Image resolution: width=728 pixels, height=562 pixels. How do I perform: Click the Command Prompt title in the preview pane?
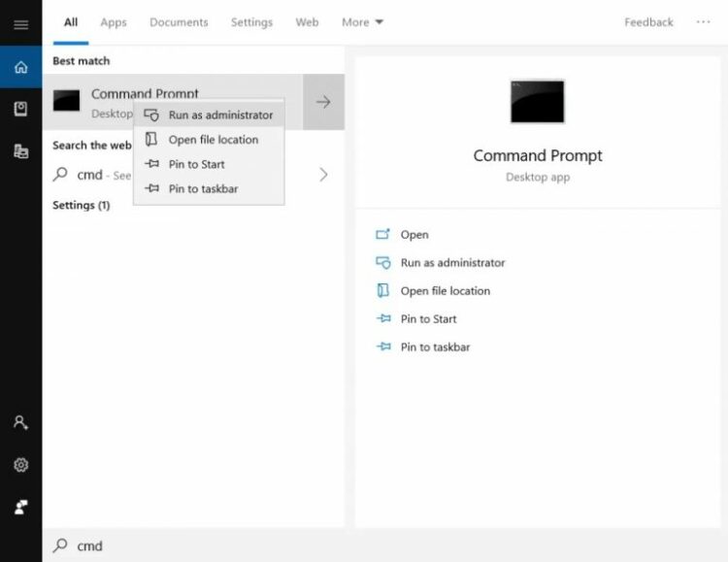[x=538, y=155]
